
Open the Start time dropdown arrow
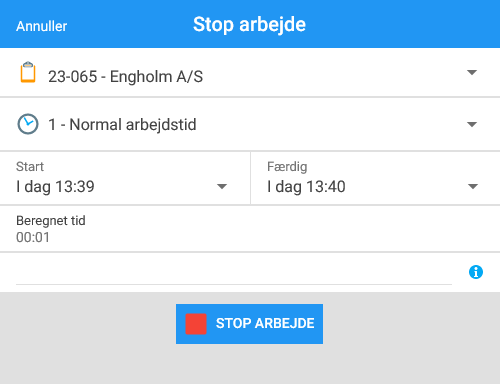(222, 186)
